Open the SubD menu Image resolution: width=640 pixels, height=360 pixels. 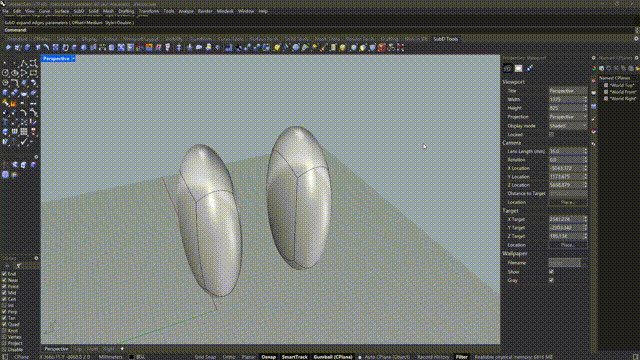pos(78,11)
